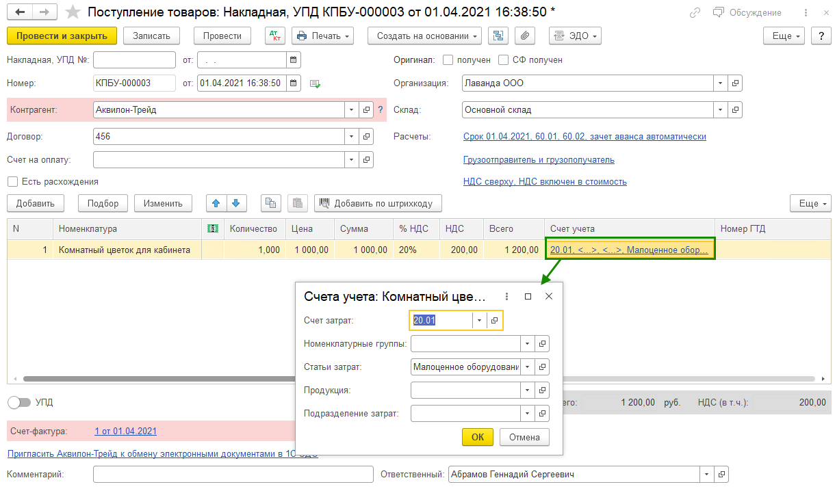The width and height of the screenshot is (835, 504).
Task: Add document to favorites with star
Action: tap(73, 12)
